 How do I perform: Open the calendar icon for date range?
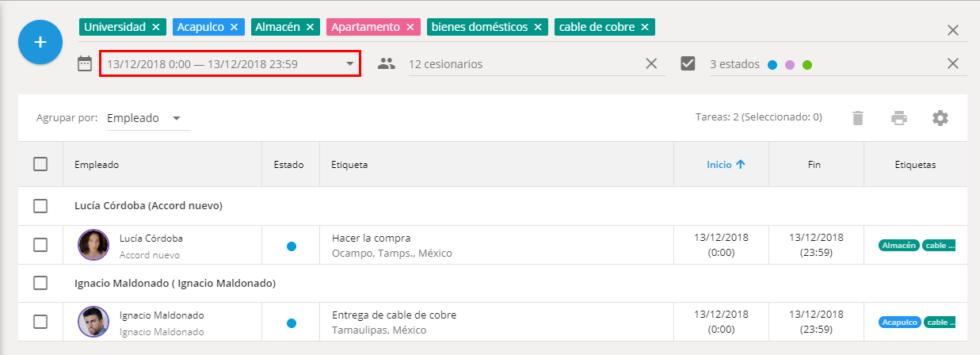point(85,63)
